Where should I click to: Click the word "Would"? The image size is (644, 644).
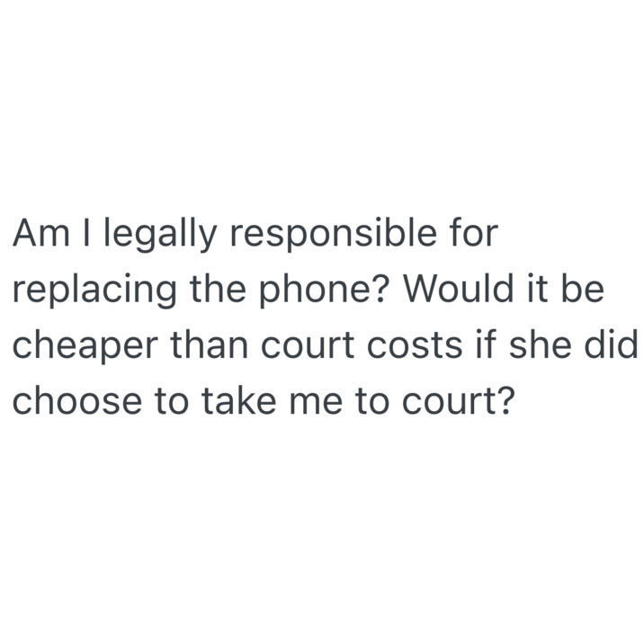pos(459,288)
